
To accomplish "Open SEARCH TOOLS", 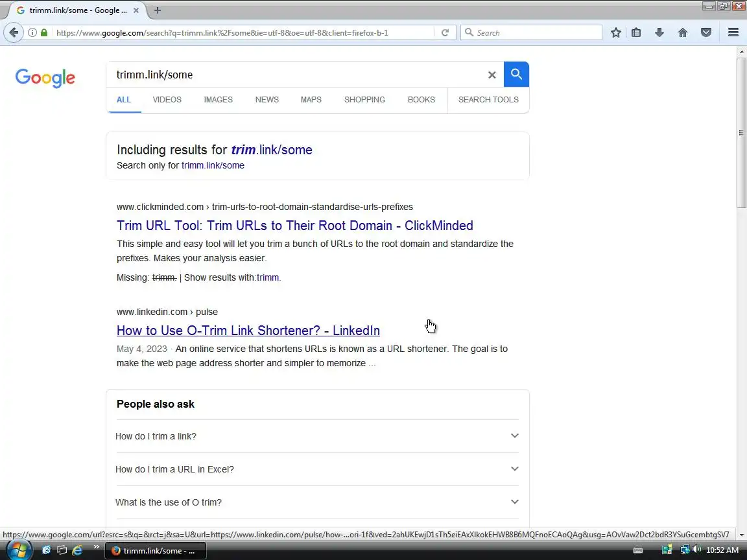I will (488, 100).
